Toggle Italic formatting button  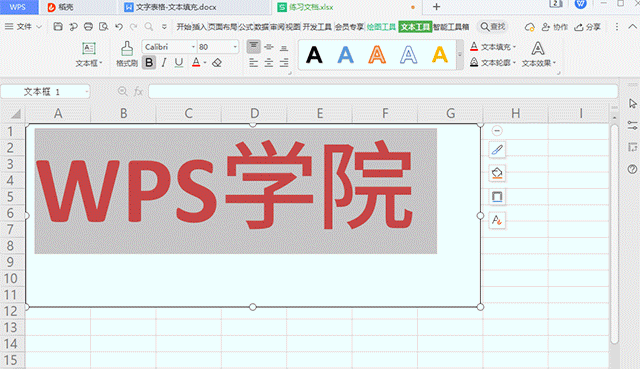coord(164,62)
